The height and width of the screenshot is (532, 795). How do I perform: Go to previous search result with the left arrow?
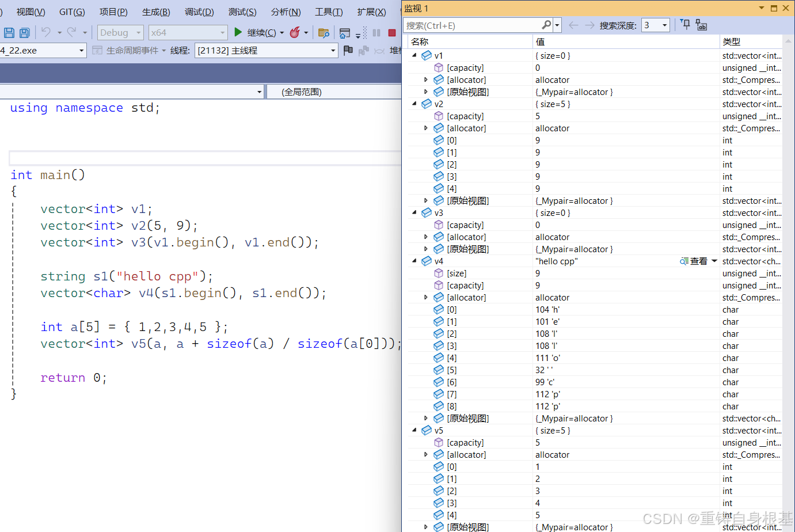coord(573,25)
